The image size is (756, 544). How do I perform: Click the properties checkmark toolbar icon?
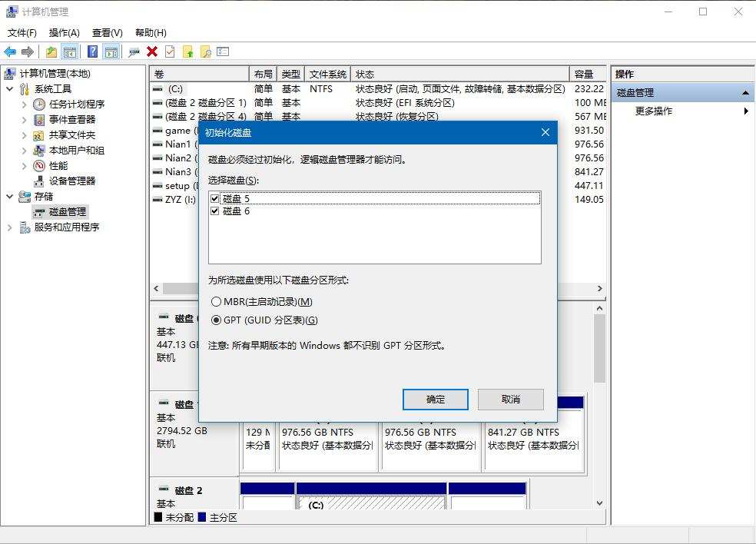pos(171,51)
